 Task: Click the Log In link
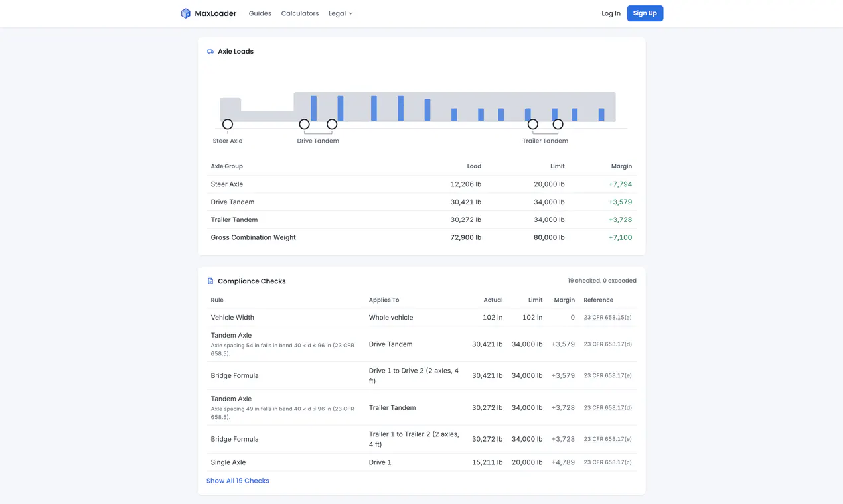point(611,13)
